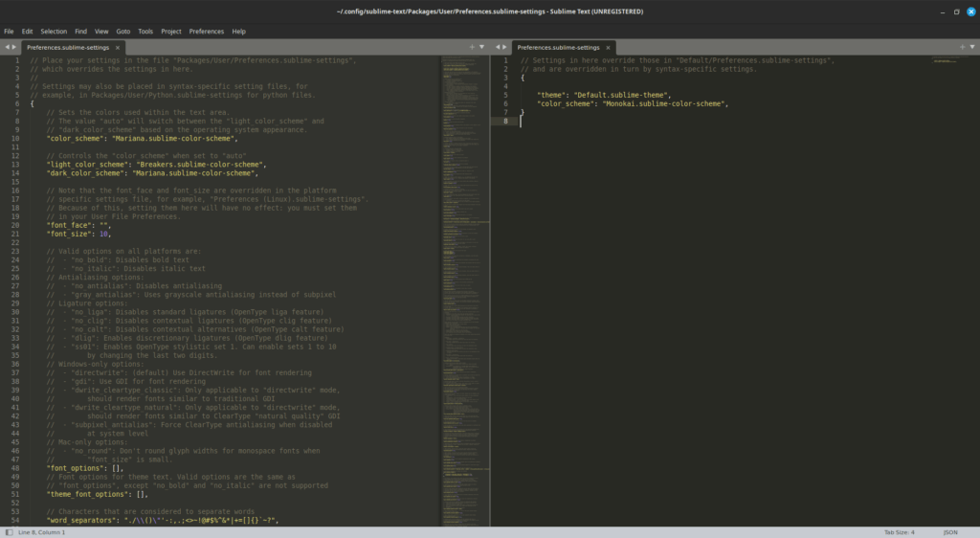Change JSON syntax in status bar

[x=950, y=532]
